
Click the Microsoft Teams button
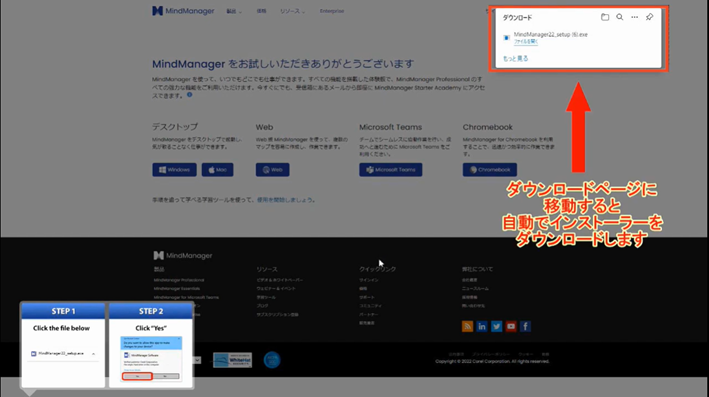click(x=391, y=170)
